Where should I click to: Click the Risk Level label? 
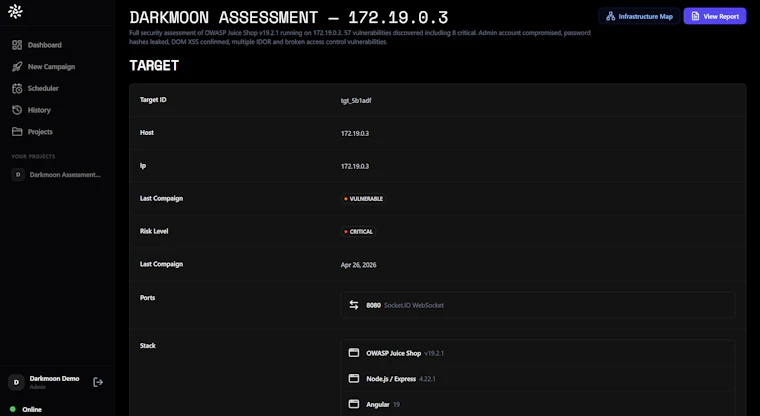(154, 231)
